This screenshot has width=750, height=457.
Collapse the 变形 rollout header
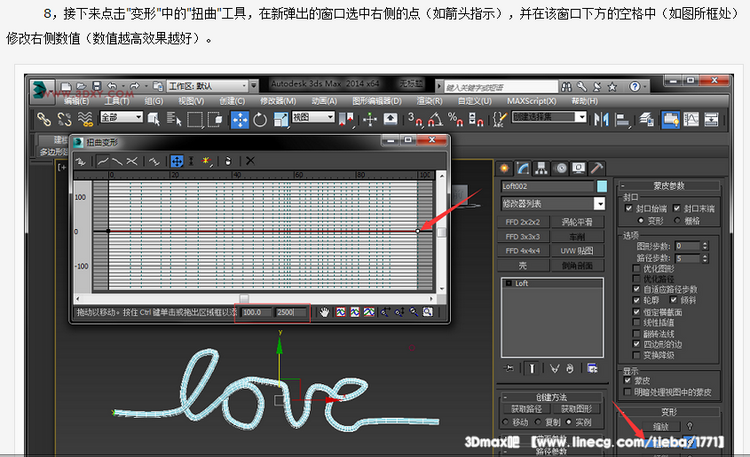[x=669, y=412]
